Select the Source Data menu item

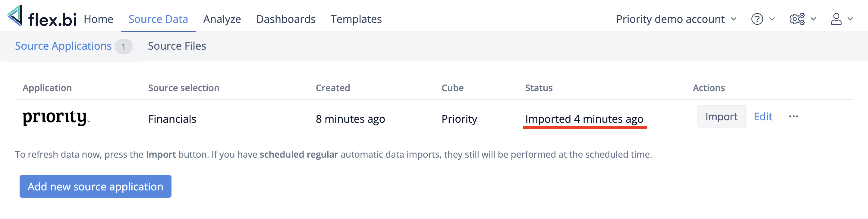[x=158, y=19]
